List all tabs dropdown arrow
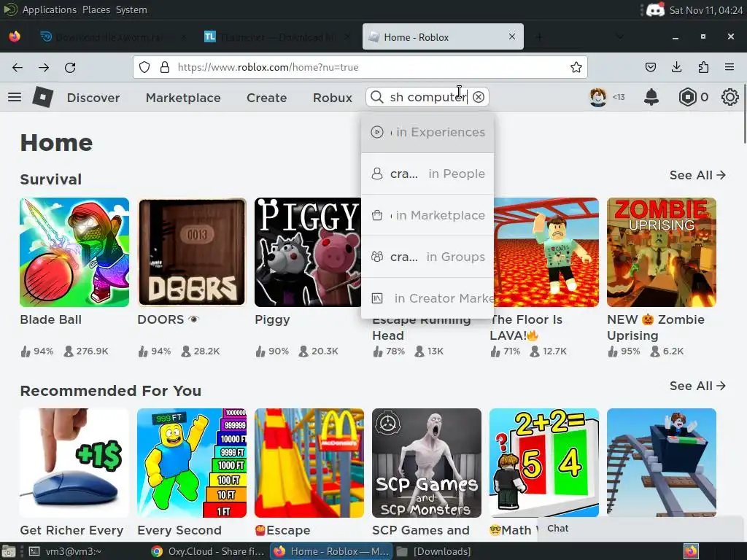This screenshot has width=747, height=560. pyautogui.click(x=619, y=36)
